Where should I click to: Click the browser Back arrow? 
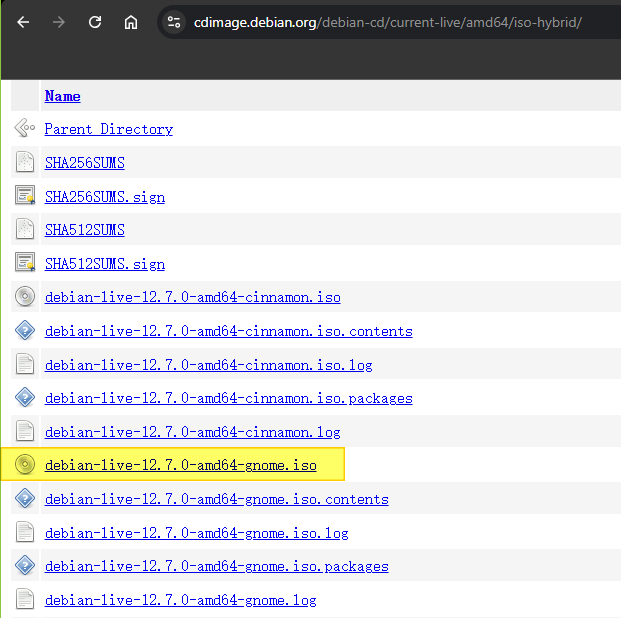[23, 22]
